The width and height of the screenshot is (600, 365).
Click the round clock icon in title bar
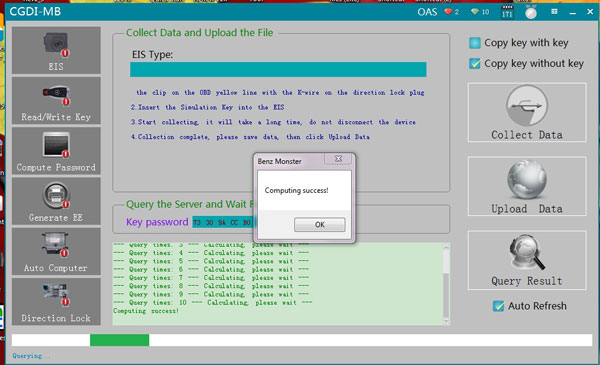click(x=531, y=12)
